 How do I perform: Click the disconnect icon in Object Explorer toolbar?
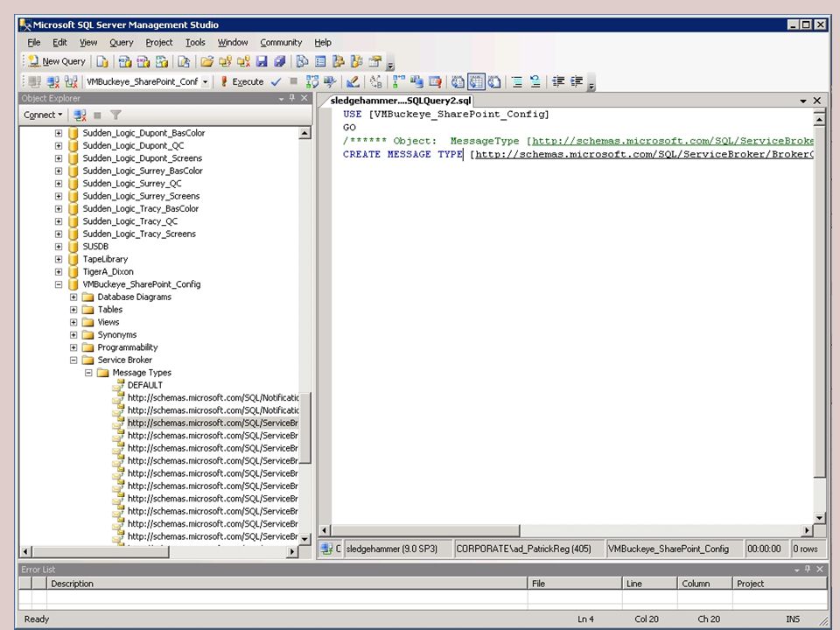point(80,115)
